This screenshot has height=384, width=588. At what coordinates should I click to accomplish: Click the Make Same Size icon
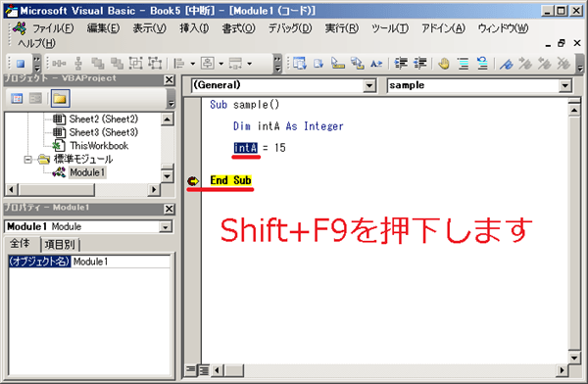[235, 64]
